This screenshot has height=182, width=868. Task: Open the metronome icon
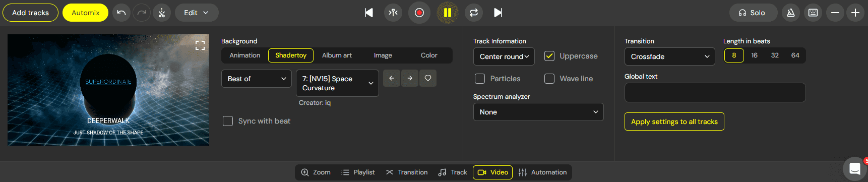pos(791,13)
